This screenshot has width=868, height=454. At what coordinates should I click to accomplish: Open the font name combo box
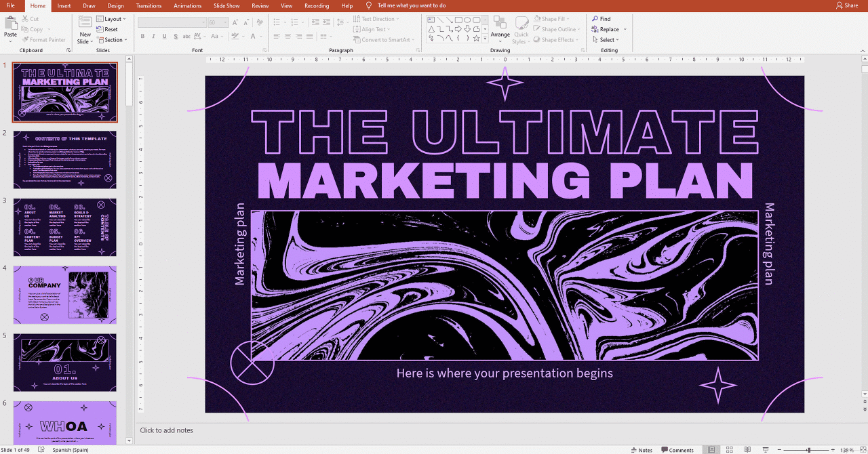tap(172, 22)
